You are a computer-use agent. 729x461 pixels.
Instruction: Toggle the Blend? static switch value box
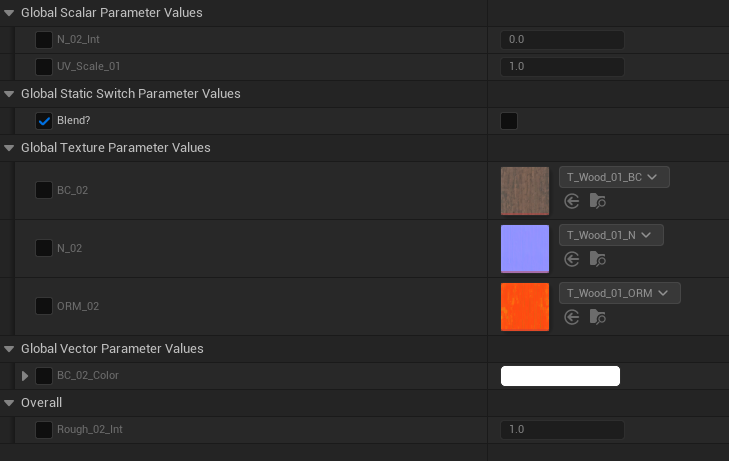coord(509,121)
